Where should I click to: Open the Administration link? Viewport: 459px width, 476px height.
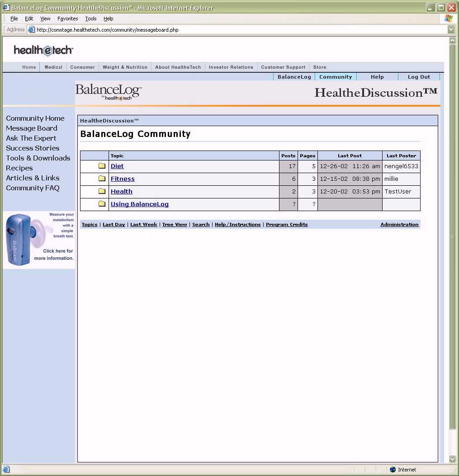(x=399, y=224)
